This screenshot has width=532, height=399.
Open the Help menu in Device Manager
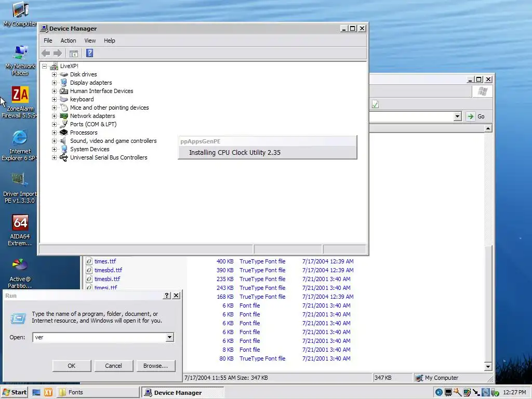(x=109, y=41)
